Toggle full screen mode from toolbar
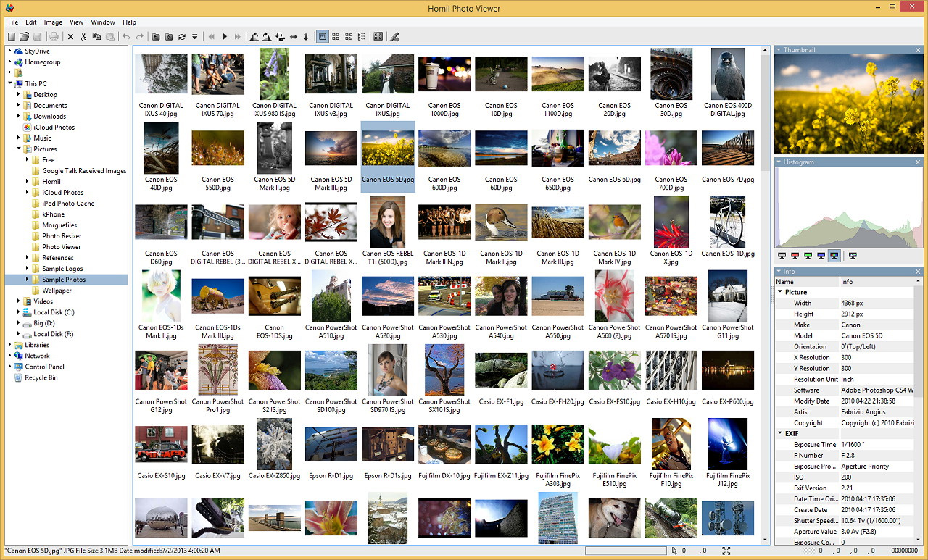The image size is (928, 560). coord(378,36)
